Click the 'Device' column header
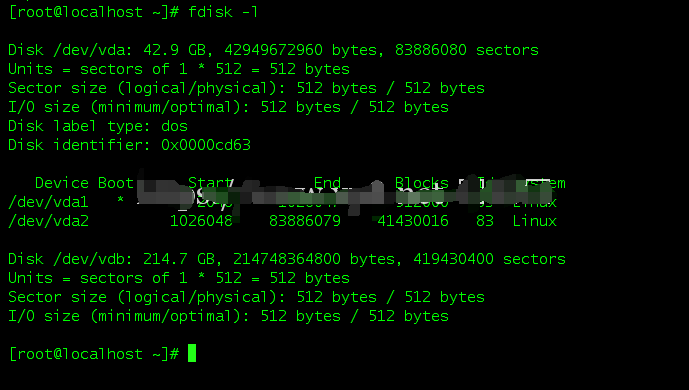Viewport: 689px width, 390px height. tap(62, 183)
